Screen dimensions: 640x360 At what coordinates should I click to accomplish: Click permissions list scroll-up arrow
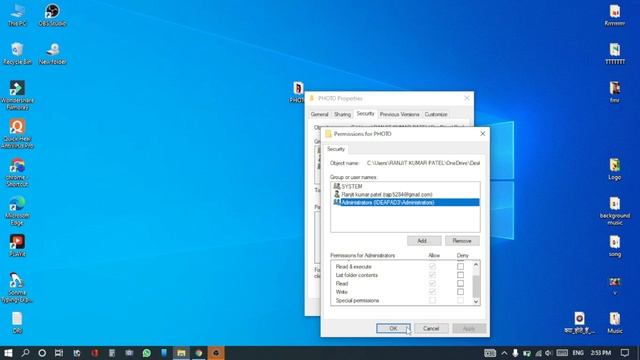pyautogui.click(x=476, y=264)
